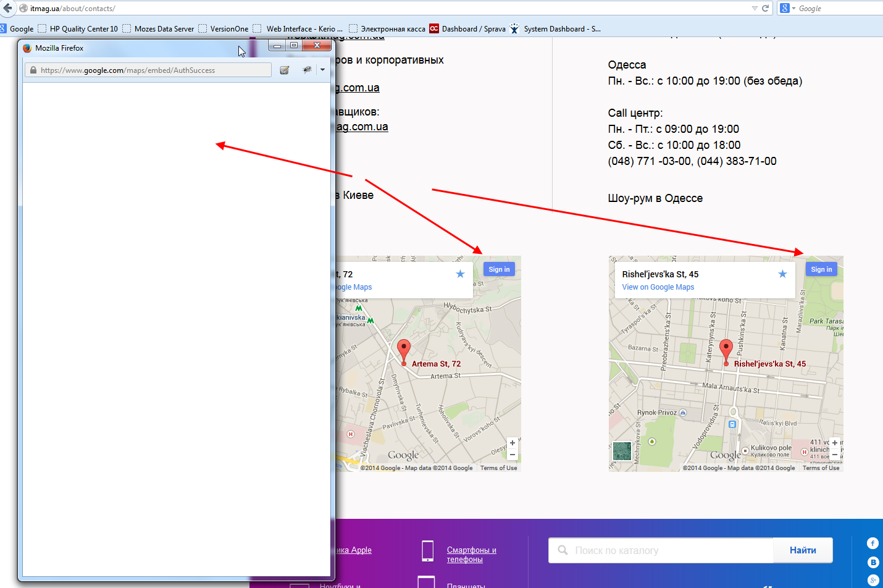Click Firefox logo in popup title bar
This screenshot has height=588, width=883.
click(x=27, y=48)
